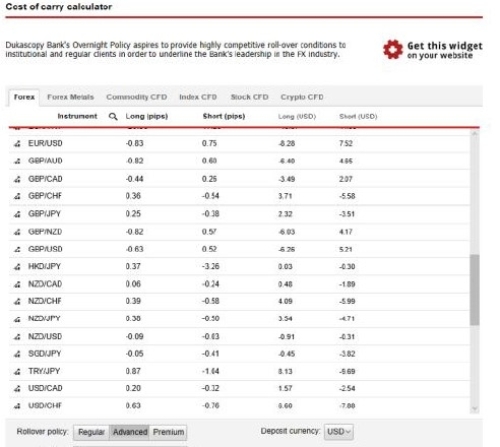Image resolution: width=500 pixels, height=447 pixels.
Task: Open the Commodity CFD tab
Action: pyautogui.click(x=136, y=97)
